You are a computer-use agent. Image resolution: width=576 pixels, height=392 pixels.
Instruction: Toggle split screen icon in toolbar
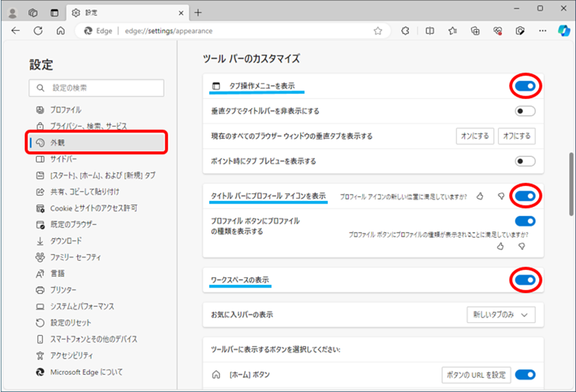[x=429, y=31]
